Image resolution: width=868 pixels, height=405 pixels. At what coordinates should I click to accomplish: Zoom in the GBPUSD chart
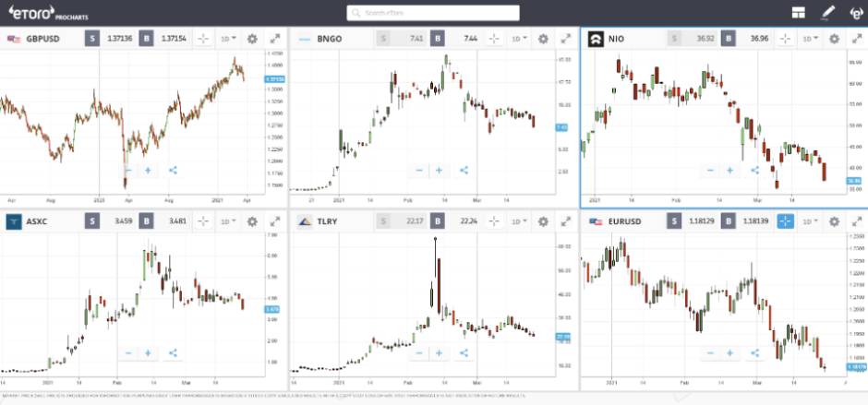click(x=148, y=171)
